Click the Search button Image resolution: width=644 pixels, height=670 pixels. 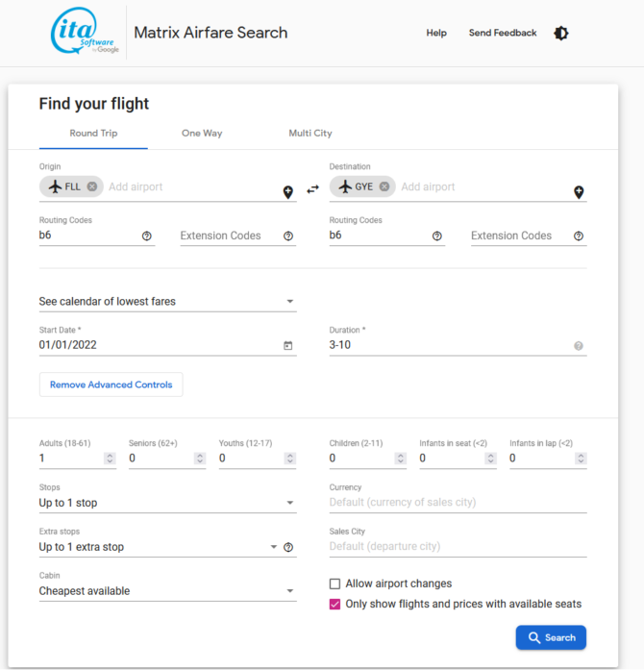[551, 637]
